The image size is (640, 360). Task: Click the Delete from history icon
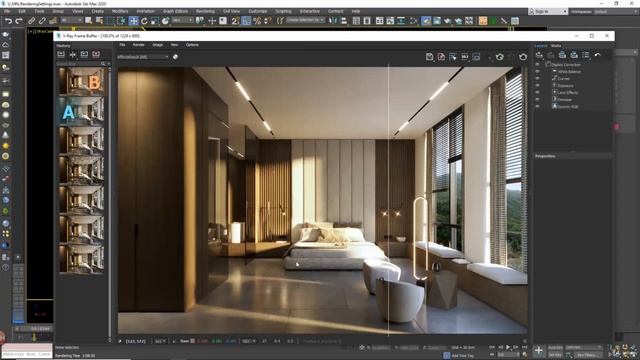(x=96, y=54)
